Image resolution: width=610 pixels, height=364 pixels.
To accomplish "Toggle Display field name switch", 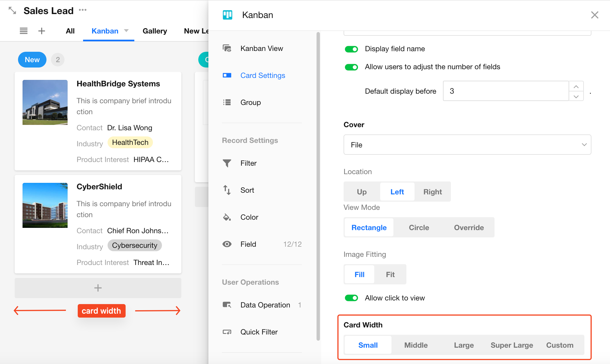I will (x=351, y=49).
